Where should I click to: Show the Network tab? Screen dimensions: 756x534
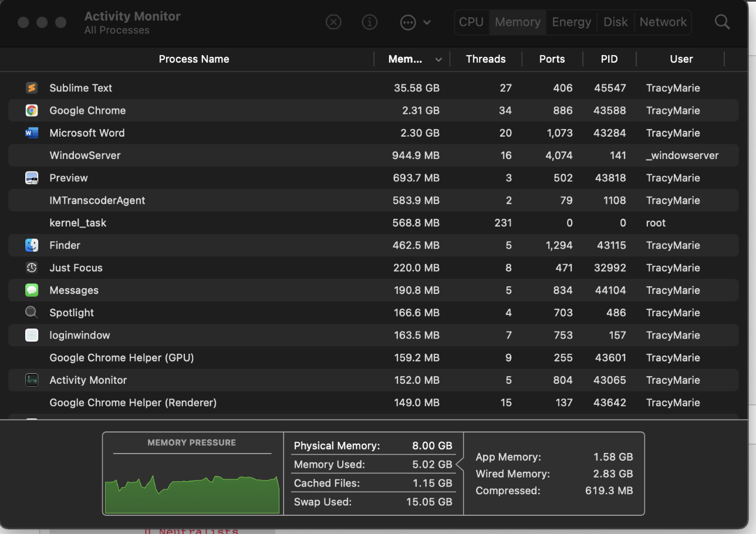(663, 22)
